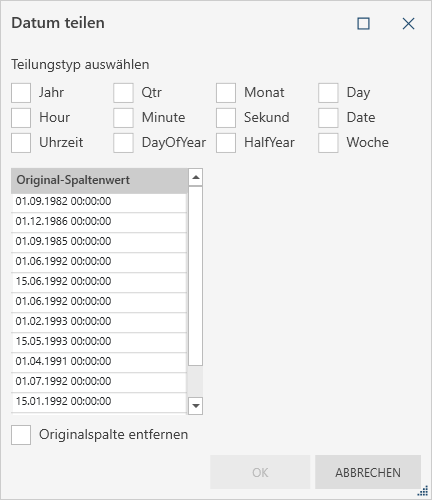
Task: Click the scroll down arrow of value list
Action: tap(196, 406)
